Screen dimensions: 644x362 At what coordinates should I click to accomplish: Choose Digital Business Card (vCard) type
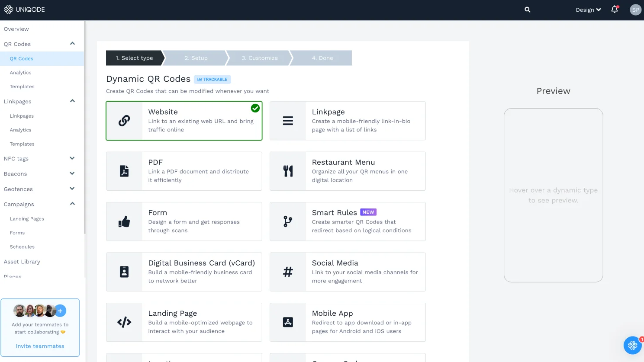184,272
